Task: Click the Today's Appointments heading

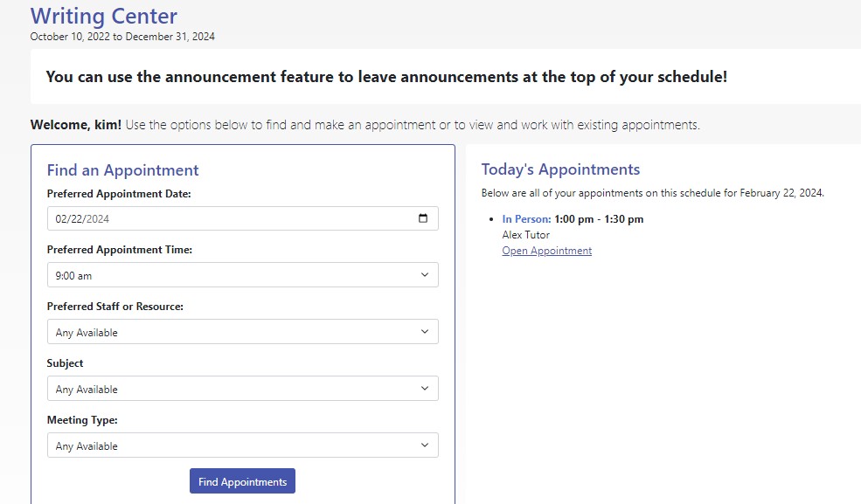Action: 560,169
